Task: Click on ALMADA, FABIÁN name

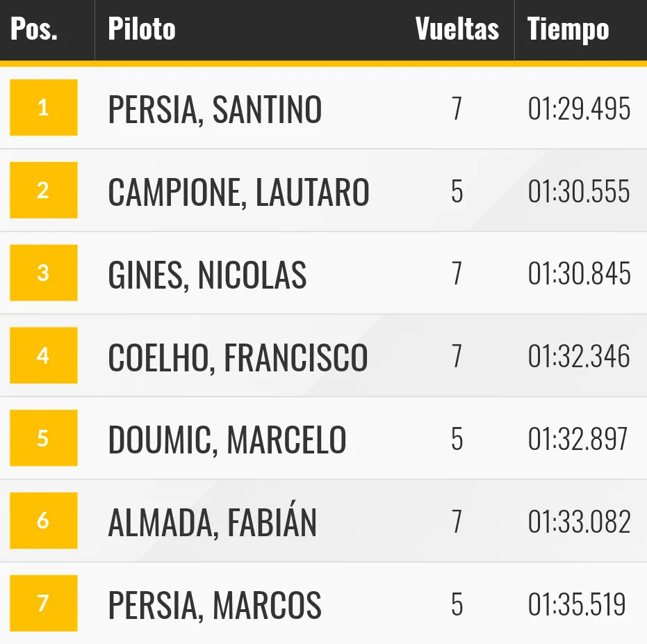Action: [x=212, y=522]
